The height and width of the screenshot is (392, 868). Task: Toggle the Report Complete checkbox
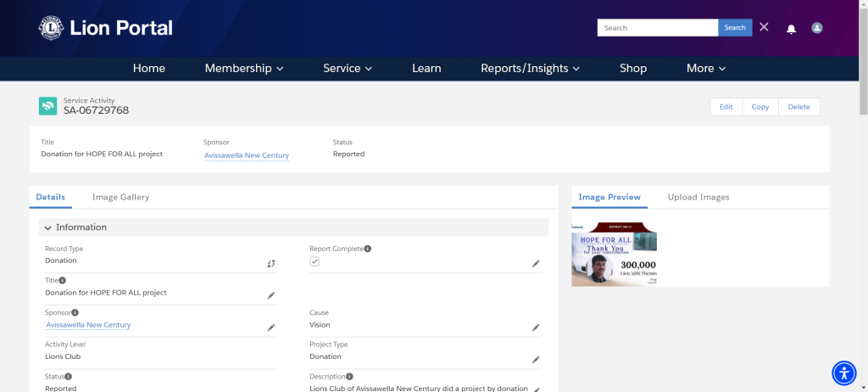pyautogui.click(x=314, y=261)
